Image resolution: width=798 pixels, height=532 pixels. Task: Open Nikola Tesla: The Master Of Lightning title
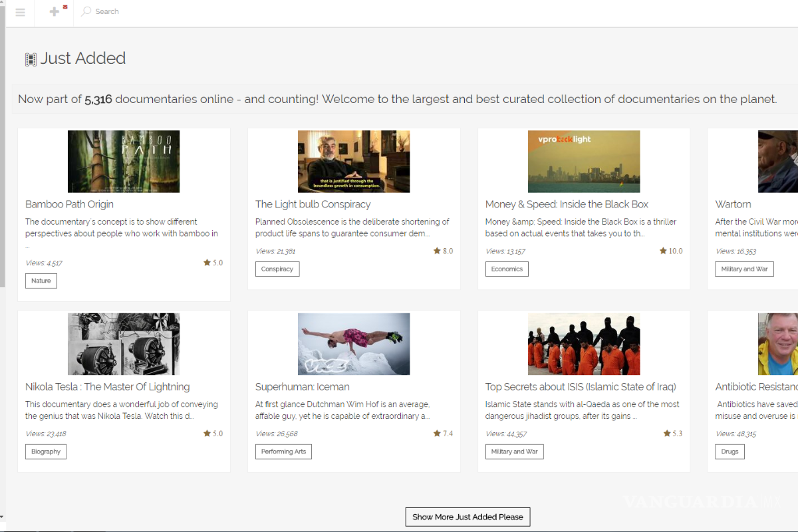click(108, 387)
